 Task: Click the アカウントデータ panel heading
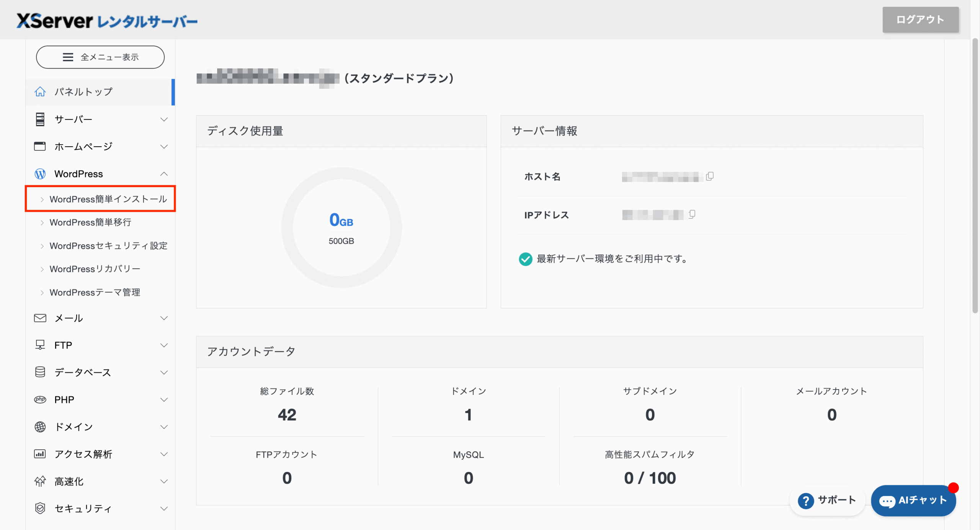point(251,351)
